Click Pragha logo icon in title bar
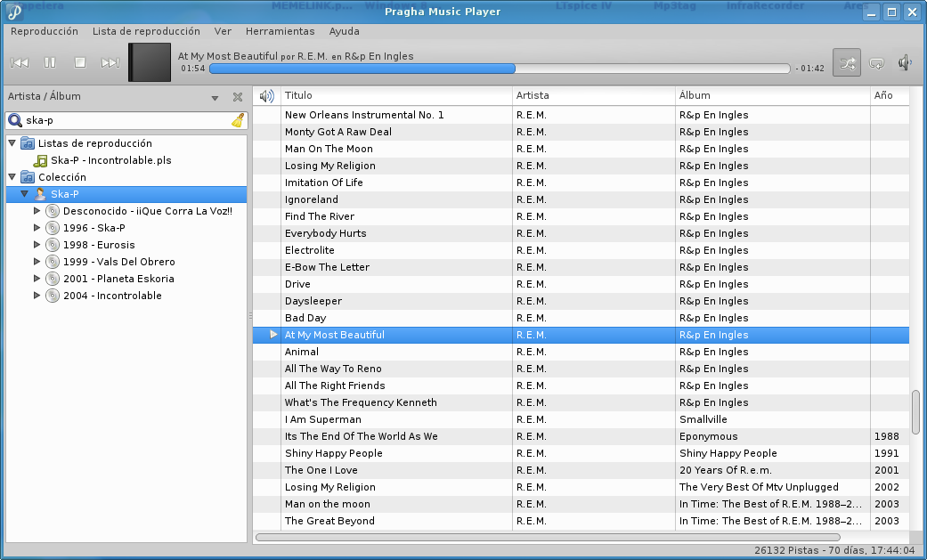Viewport: 927px width, 560px height. 14,12
